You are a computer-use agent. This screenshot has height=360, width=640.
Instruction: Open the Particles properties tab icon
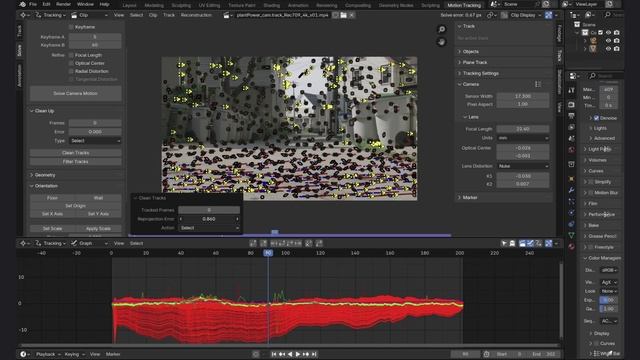point(571,202)
